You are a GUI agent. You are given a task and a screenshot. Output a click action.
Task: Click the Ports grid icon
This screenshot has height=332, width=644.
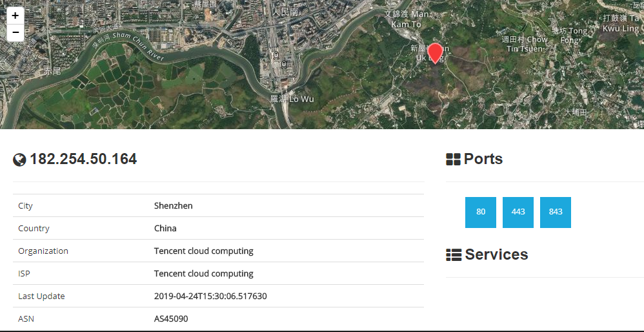click(453, 160)
